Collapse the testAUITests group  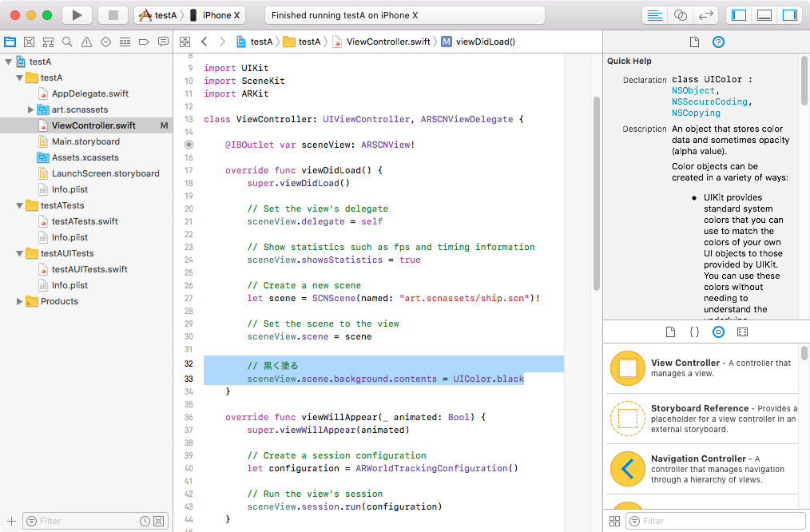pos(19,253)
